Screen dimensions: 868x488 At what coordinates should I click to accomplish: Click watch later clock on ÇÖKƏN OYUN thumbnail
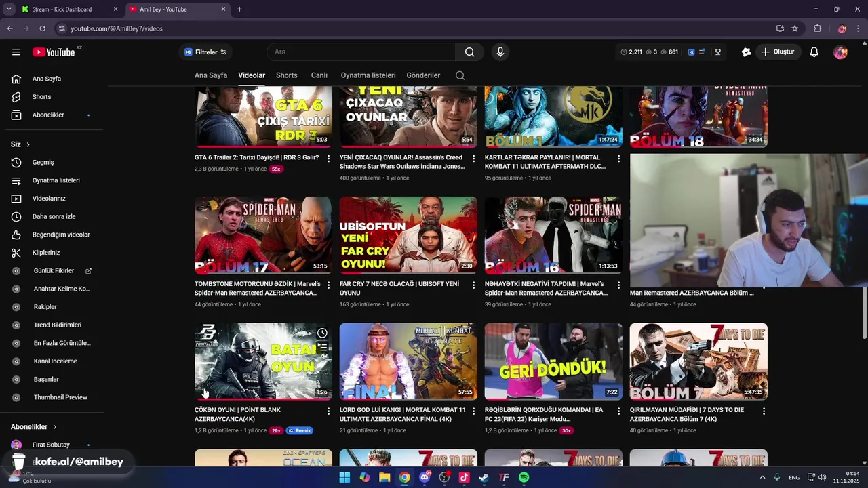pos(322,333)
